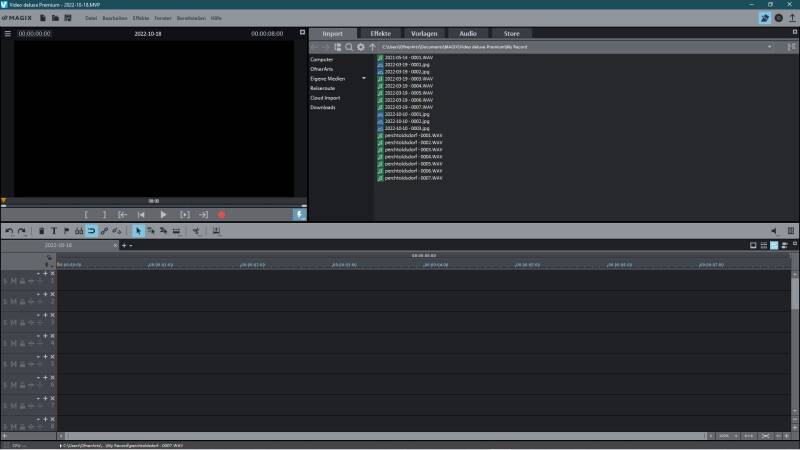The width and height of the screenshot is (800, 450).
Task: Open the Effekte tab
Action: click(x=381, y=33)
